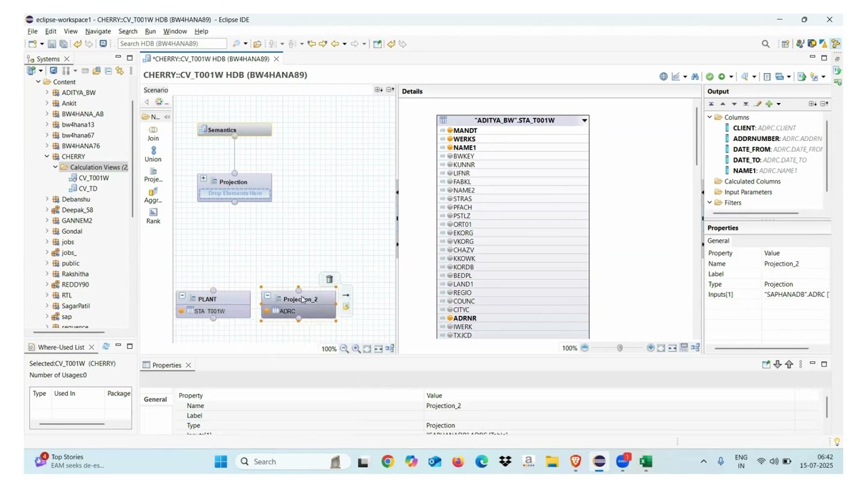Move column up in Output toolbar
Viewport: 868px width, 488px height.
point(723,104)
